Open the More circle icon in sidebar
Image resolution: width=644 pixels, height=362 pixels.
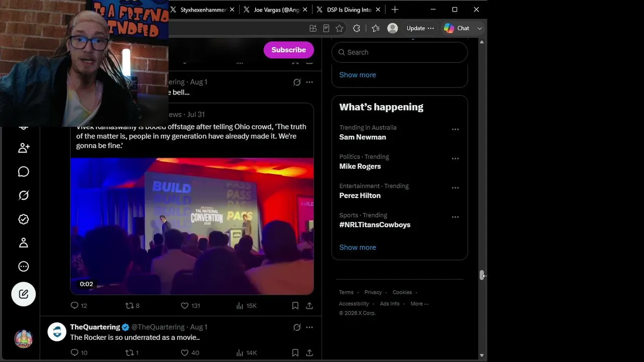(24, 266)
